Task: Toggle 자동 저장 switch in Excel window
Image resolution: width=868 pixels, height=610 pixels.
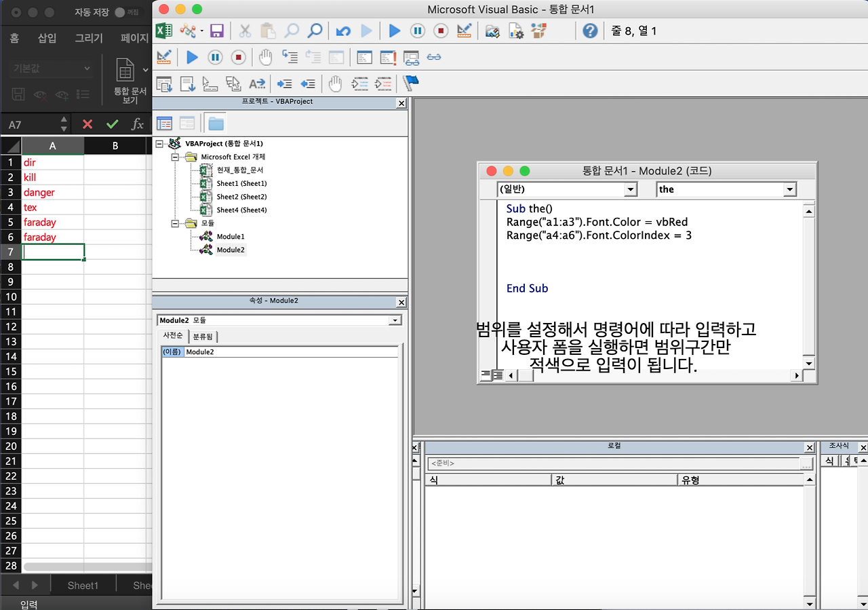Action: click(x=126, y=12)
